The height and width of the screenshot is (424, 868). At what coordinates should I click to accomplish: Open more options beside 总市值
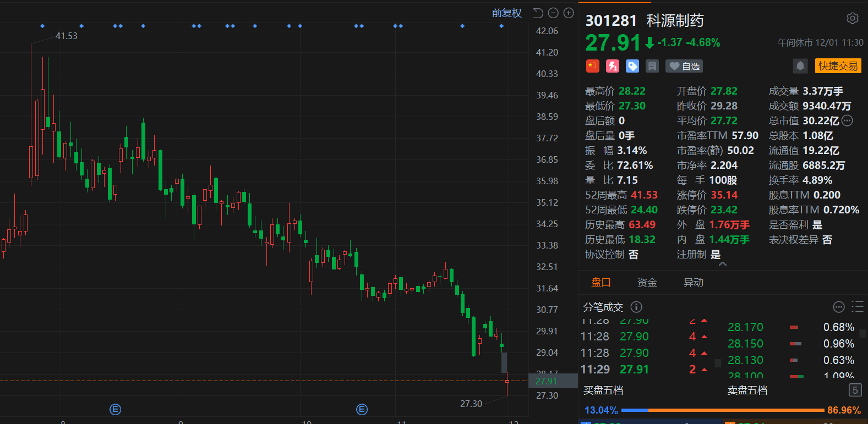pos(848,121)
